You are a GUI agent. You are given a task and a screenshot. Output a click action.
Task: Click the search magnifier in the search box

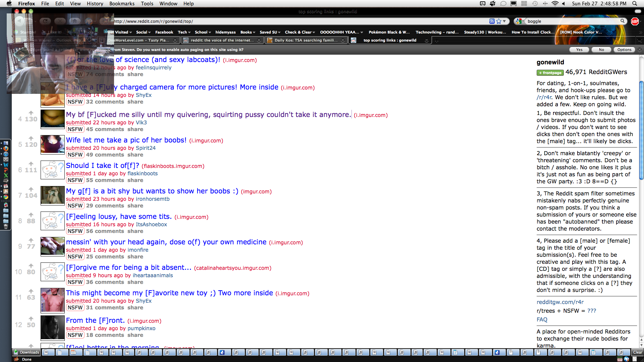click(x=623, y=21)
